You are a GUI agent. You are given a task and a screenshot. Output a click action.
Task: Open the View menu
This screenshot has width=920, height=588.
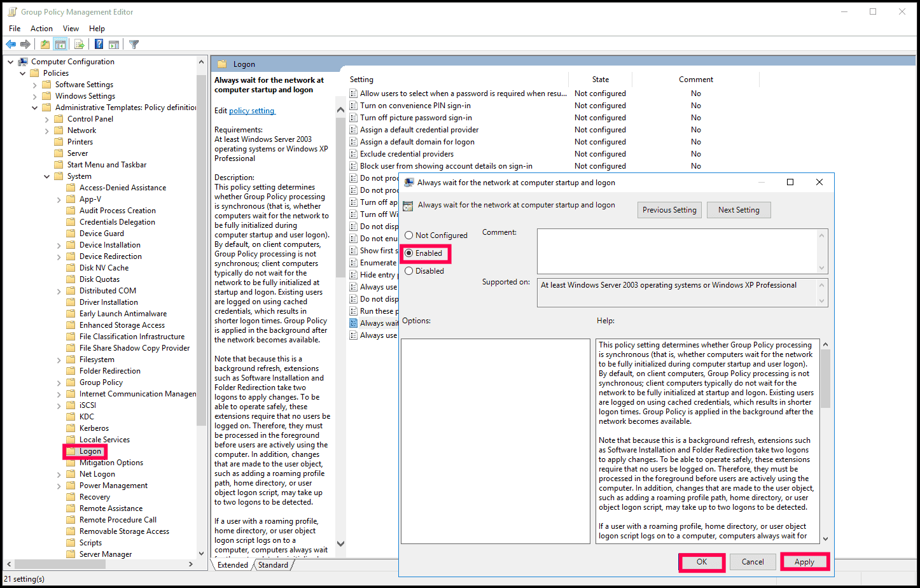[71, 29]
